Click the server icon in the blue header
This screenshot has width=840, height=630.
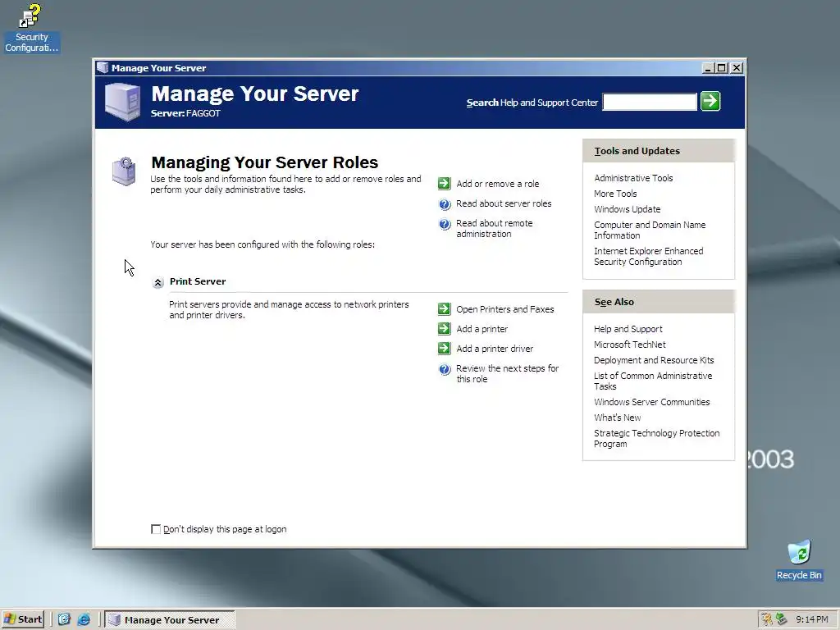point(123,102)
